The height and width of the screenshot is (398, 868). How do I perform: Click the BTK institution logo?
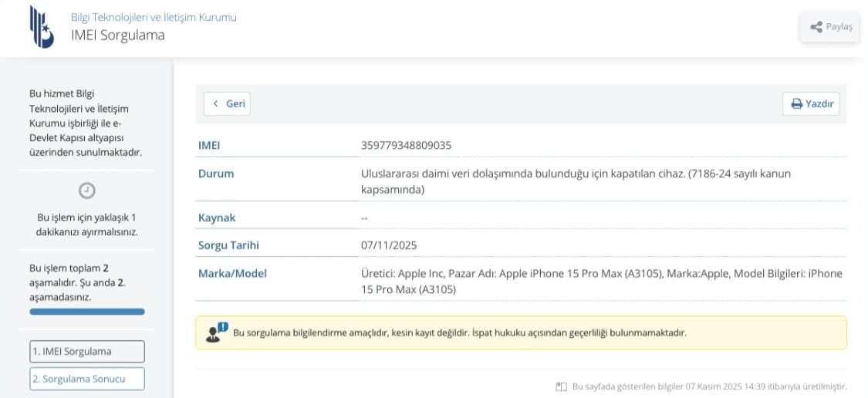pyautogui.click(x=42, y=27)
